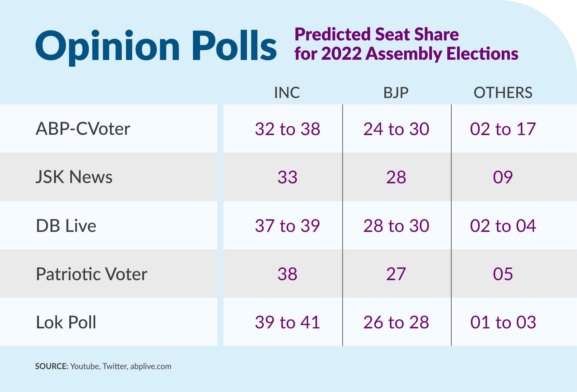Click the ABP-CVoter BJP value 24 to 30
This screenshot has width=577, height=392.
396,129
